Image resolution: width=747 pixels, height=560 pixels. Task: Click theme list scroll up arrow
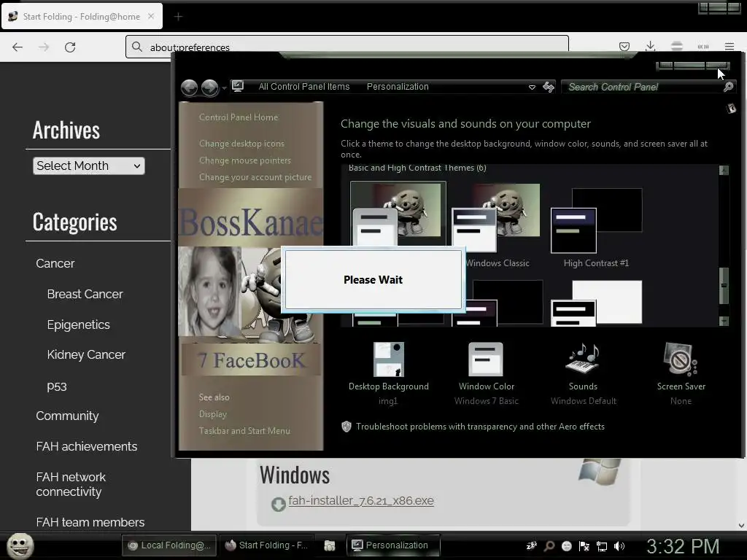tap(724, 170)
